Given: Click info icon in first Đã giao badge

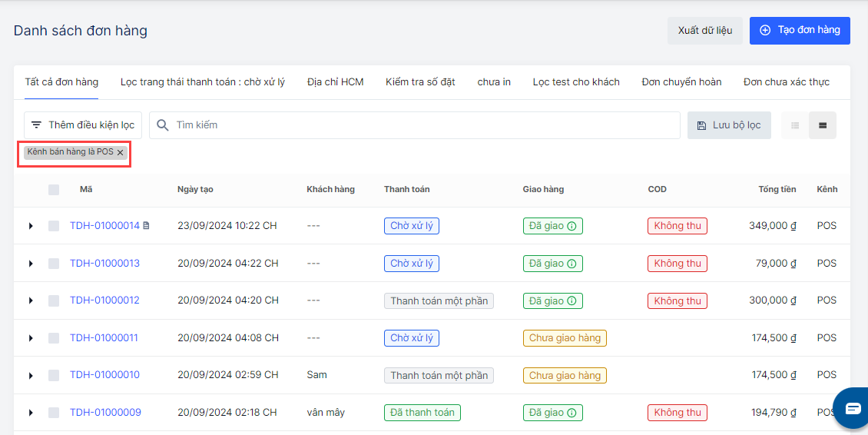Looking at the screenshot, I should coord(571,226).
